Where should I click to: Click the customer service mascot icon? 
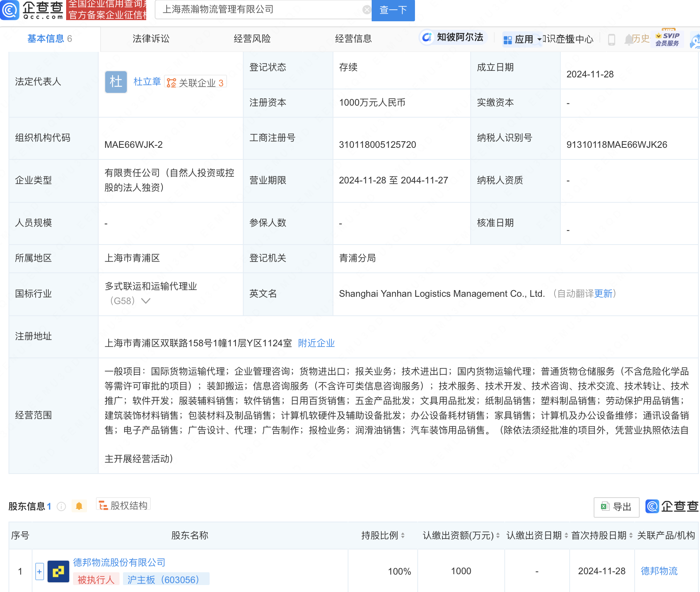[695, 41]
